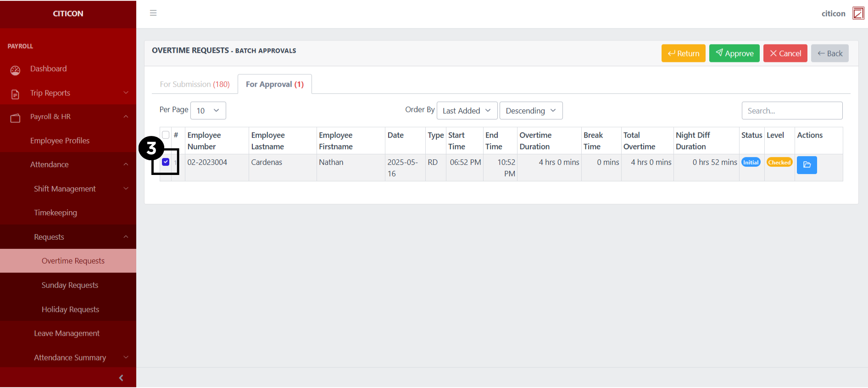
Task: Toggle the select-all checkbox in table header
Action: pyautogui.click(x=166, y=135)
